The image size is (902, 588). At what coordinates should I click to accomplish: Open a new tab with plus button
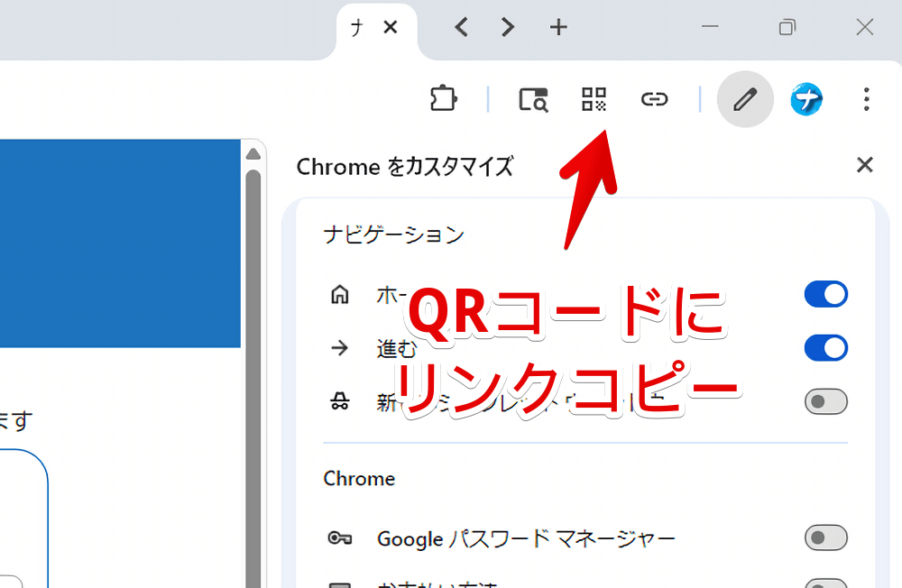click(x=558, y=27)
